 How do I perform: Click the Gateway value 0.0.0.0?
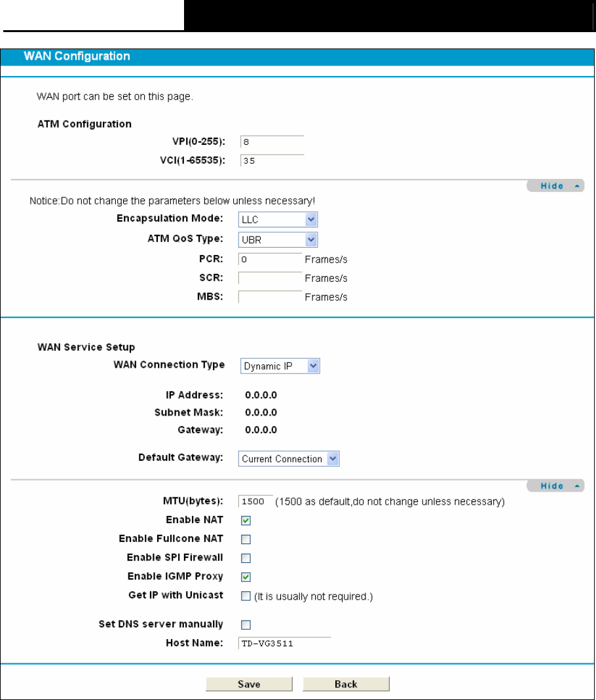261,430
